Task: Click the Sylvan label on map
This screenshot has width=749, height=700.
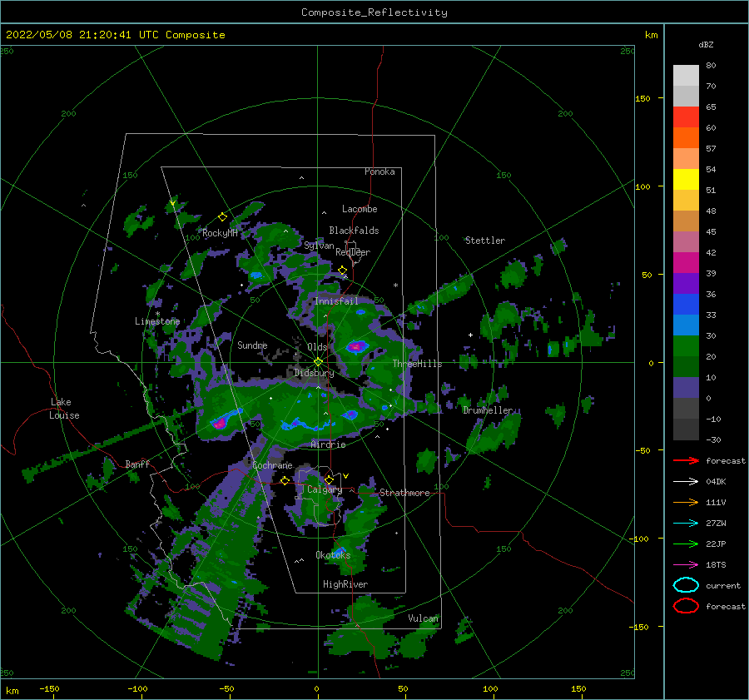Action: [x=319, y=246]
